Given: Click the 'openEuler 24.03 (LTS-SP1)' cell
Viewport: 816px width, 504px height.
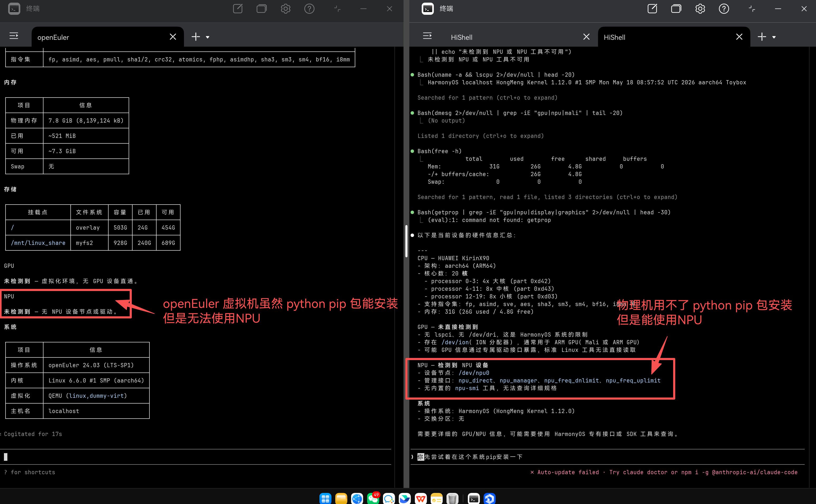Looking at the screenshot, I should (x=96, y=365).
